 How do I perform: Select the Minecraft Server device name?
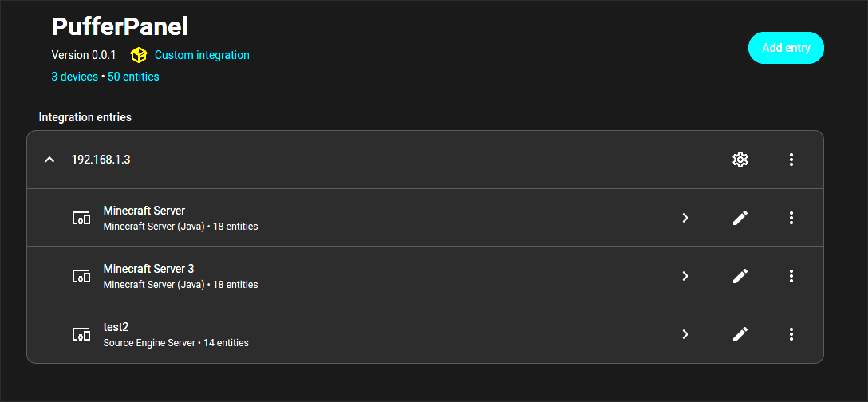point(144,211)
